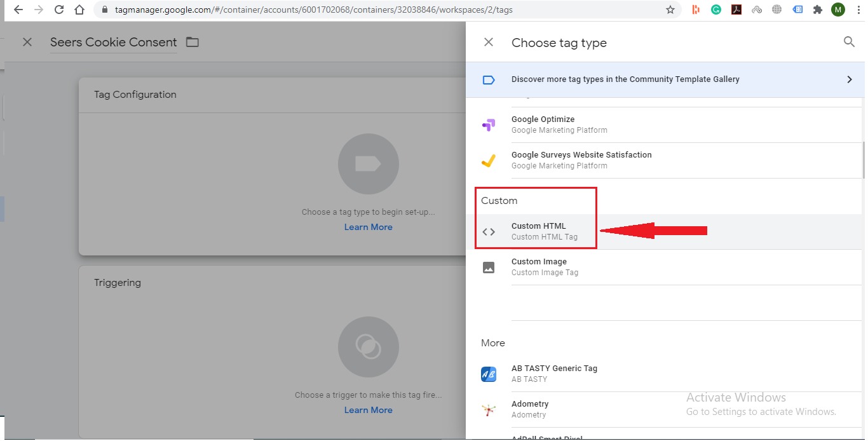The height and width of the screenshot is (441, 868).
Task: Expand the Community Template Gallery chevron
Action: pos(850,79)
